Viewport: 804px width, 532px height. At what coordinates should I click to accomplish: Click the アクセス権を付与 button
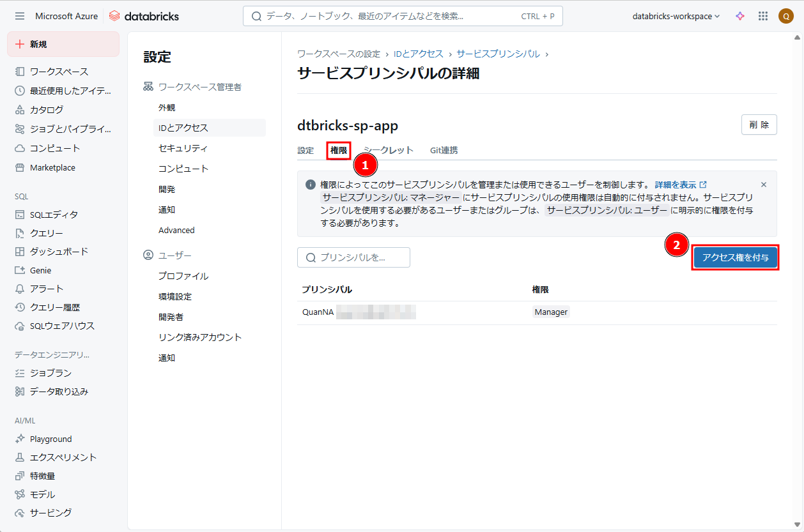click(x=735, y=257)
